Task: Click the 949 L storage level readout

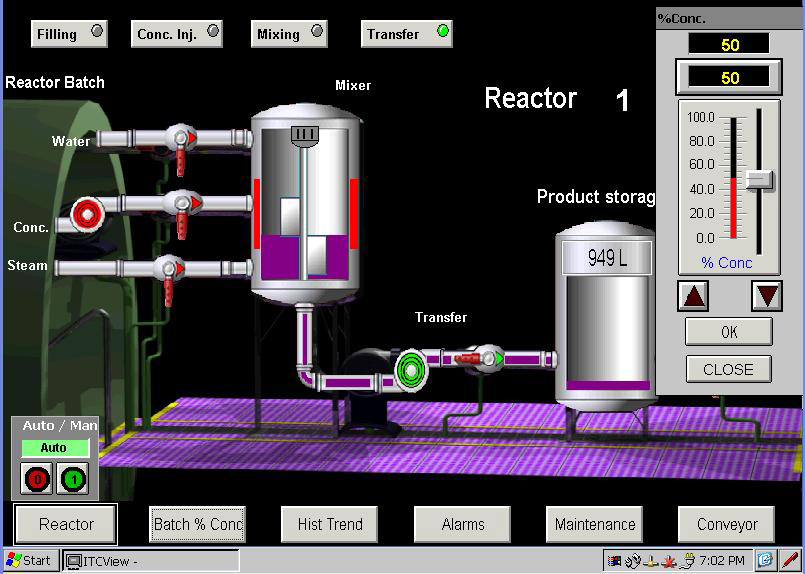Action: 607,258
